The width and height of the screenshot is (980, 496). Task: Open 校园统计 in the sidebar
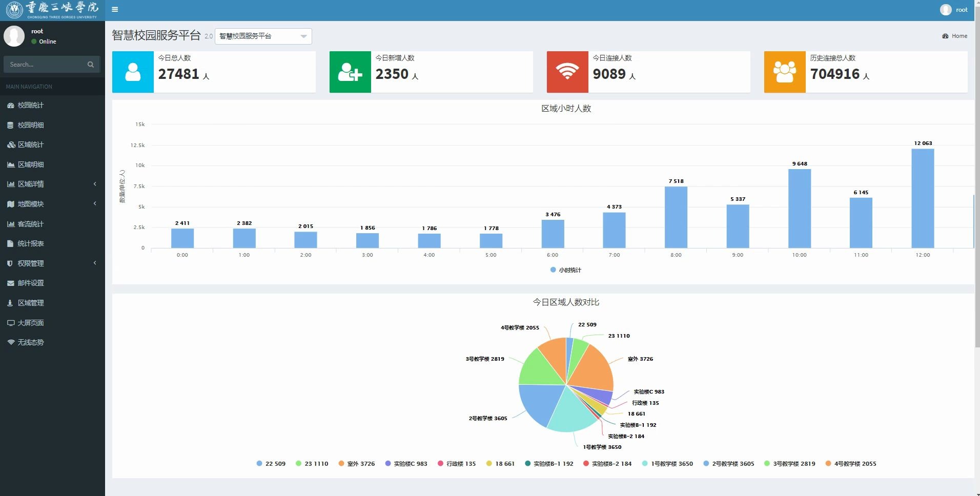pos(52,105)
